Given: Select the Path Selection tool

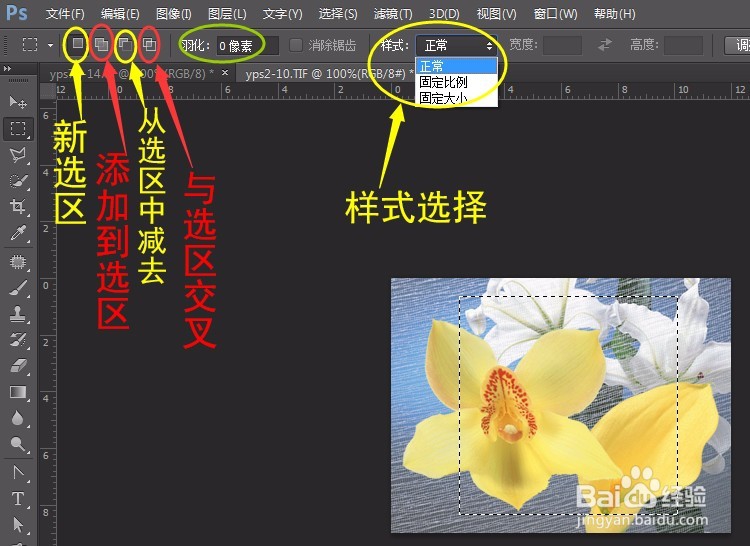Looking at the screenshot, I should [x=18, y=524].
